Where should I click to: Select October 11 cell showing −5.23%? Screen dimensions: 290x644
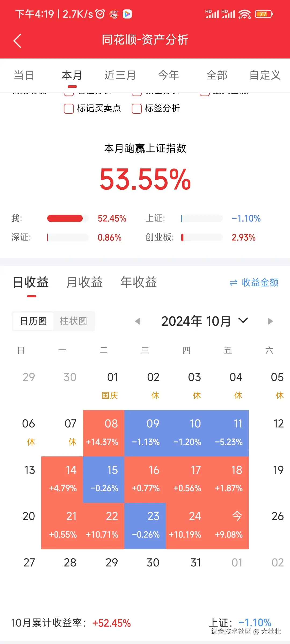(228, 433)
